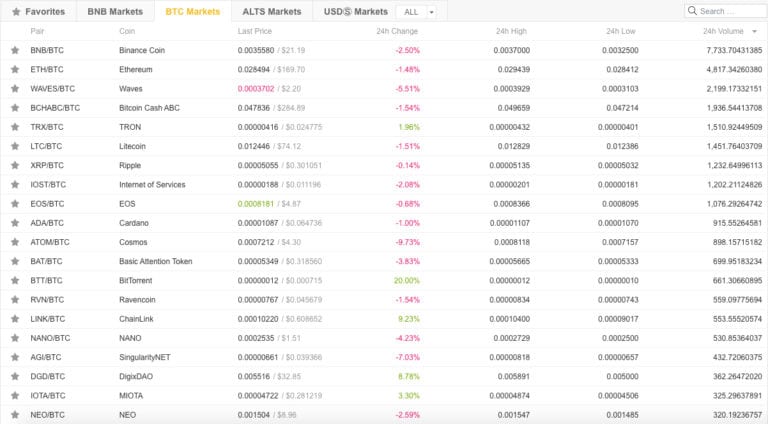Switch to USDⓈ Markets tab
The height and width of the screenshot is (424, 768).
(356, 11)
